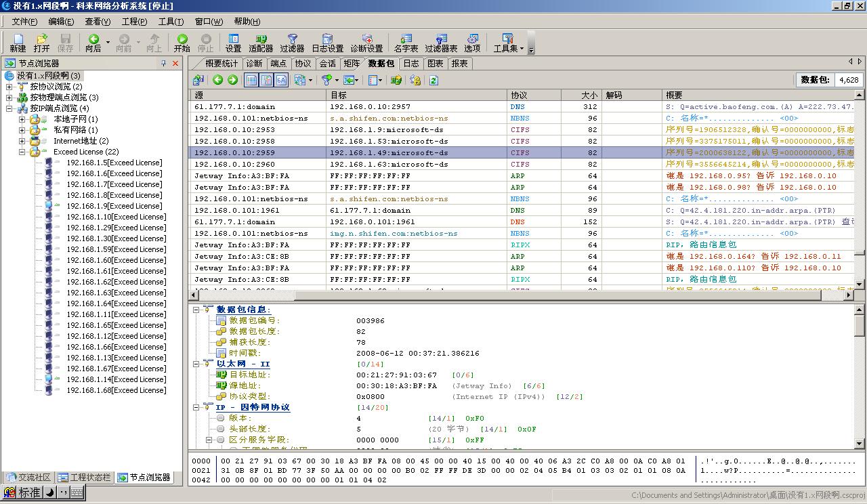Open the 日志设置 (Log settings) icon
867x504 pixels.
(327, 40)
